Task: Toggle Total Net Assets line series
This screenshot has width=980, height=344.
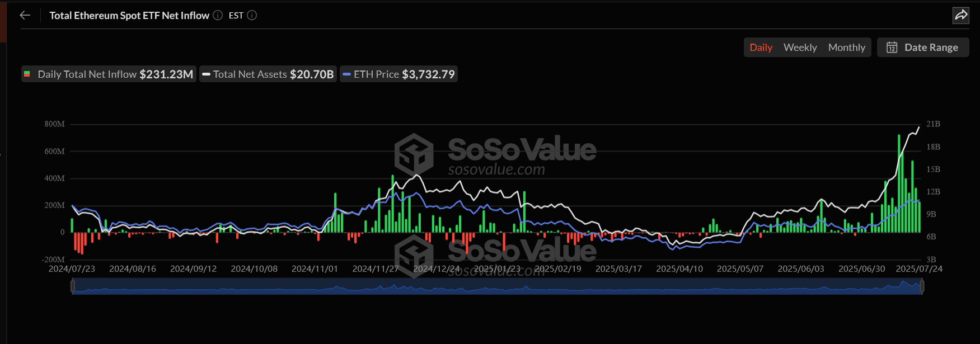Action: coord(268,74)
